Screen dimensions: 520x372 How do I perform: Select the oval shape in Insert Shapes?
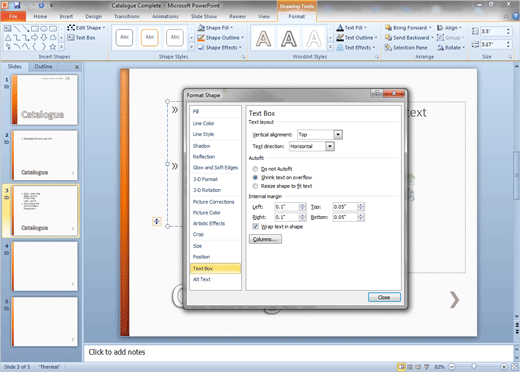pos(44,29)
